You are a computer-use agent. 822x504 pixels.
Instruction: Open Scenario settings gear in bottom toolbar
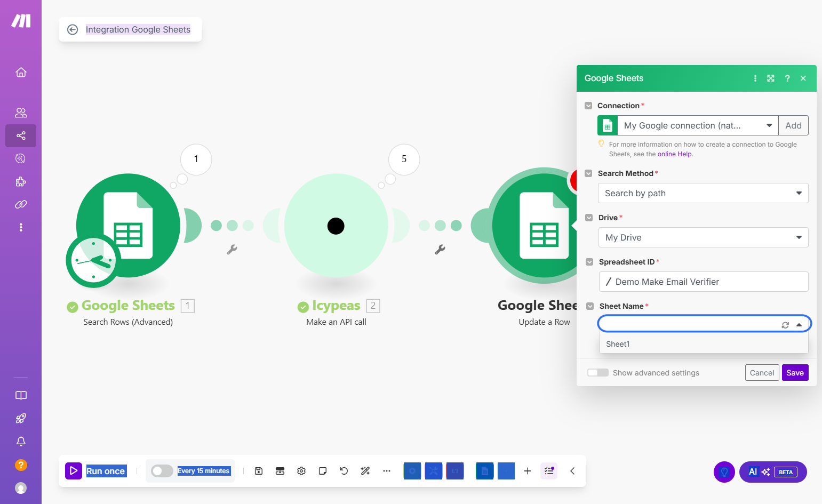click(x=301, y=471)
